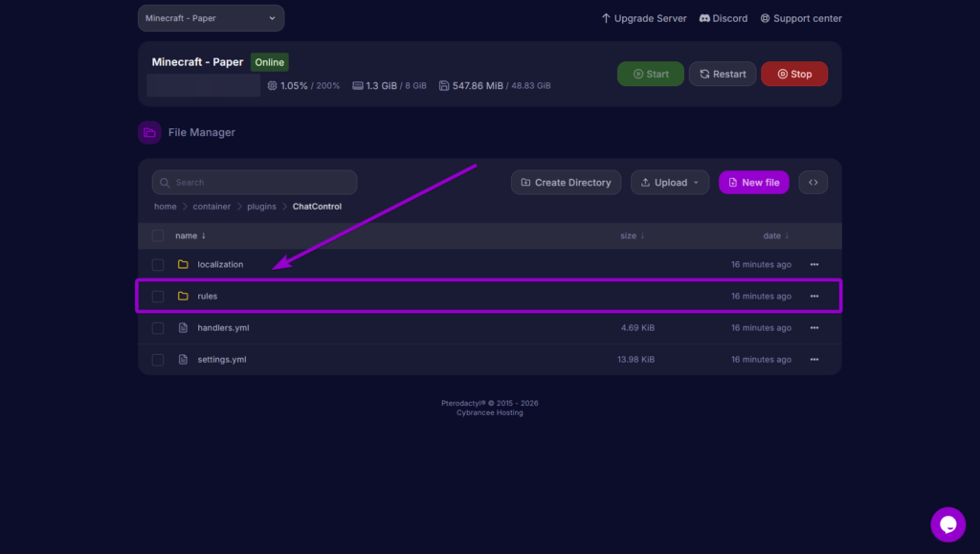Open the actions menu for rules
Image resolution: width=980 pixels, height=554 pixels.
click(x=814, y=296)
